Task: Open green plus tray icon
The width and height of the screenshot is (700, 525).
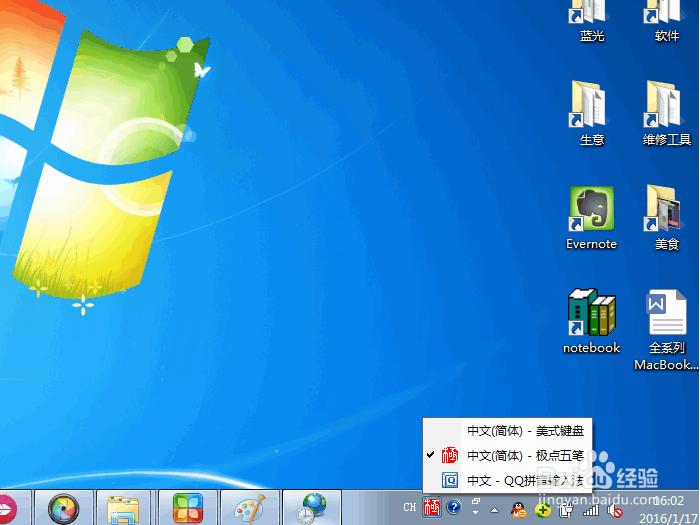Action: click(x=542, y=510)
